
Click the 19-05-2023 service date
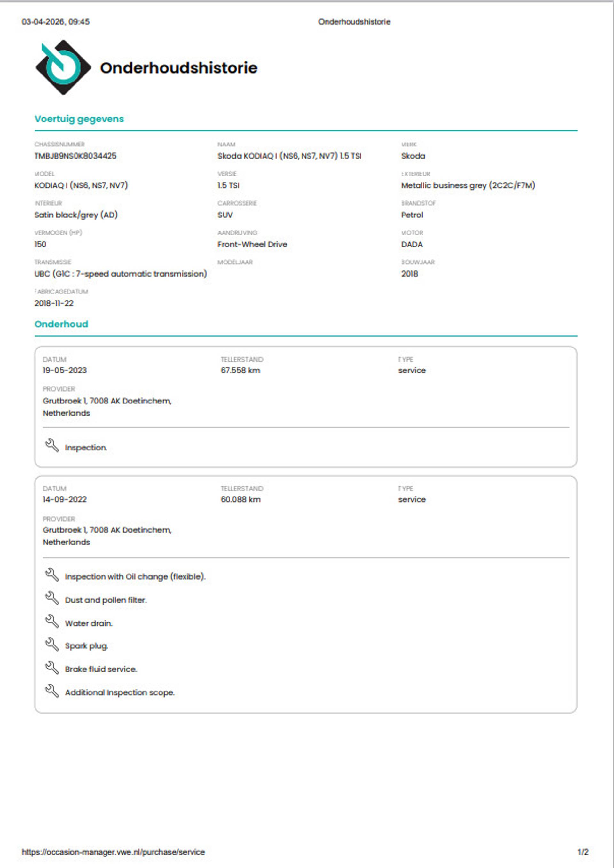(65, 371)
